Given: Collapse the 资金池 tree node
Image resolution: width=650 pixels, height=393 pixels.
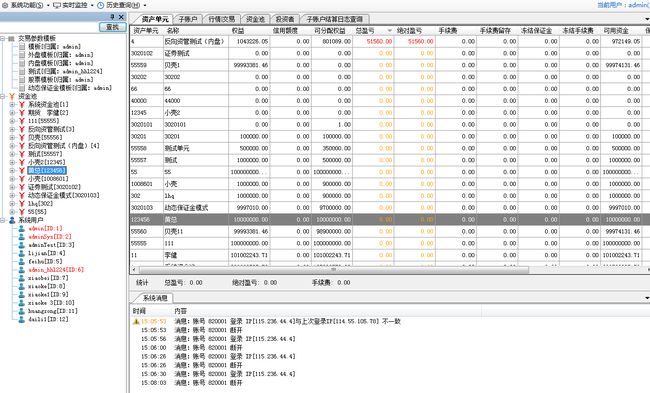Looking at the screenshot, I should [x=3, y=96].
